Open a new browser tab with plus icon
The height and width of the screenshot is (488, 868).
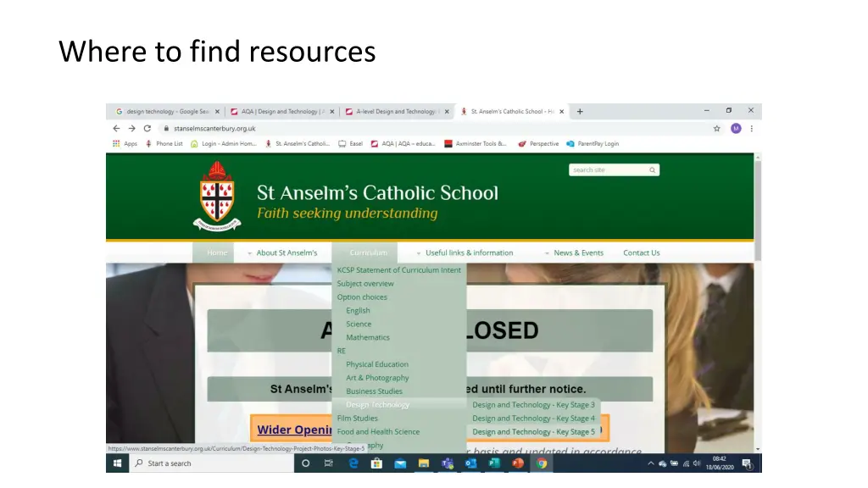pos(580,111)
